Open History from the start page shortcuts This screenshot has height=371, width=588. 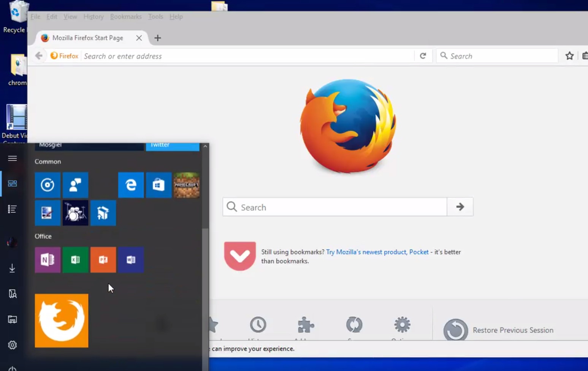[x=258, y=325]
